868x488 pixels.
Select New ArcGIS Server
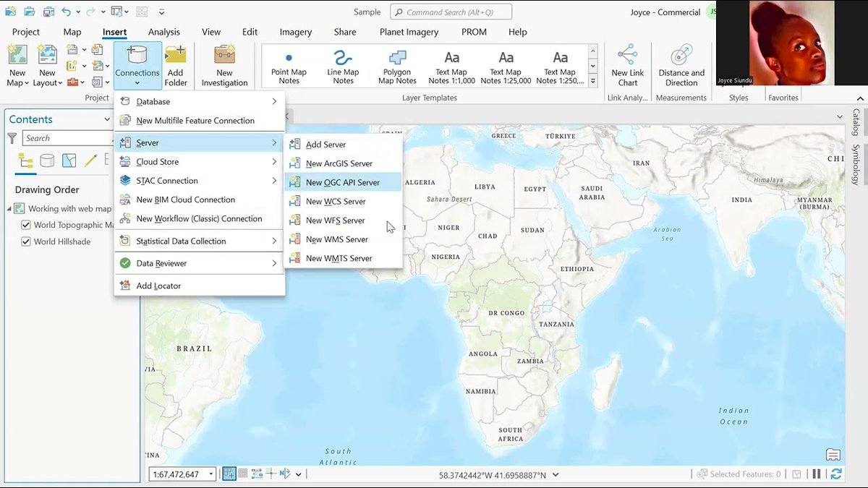[x=343, y=163]
